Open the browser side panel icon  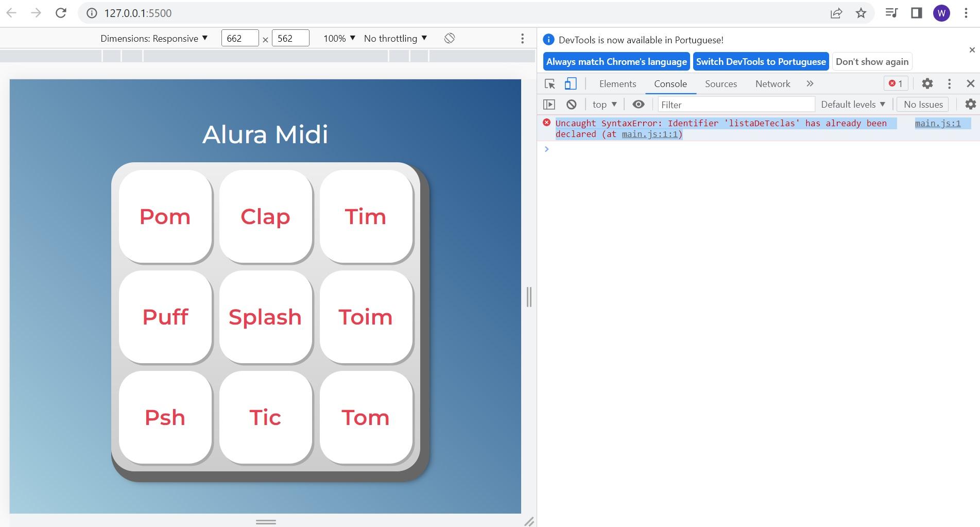[917, 13]
